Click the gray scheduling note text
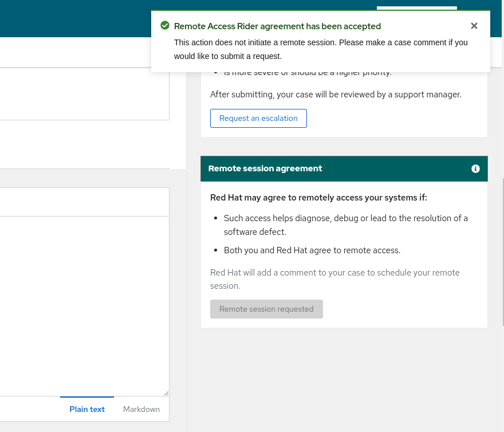The image size is (504, 432). (x=335, y=279)
